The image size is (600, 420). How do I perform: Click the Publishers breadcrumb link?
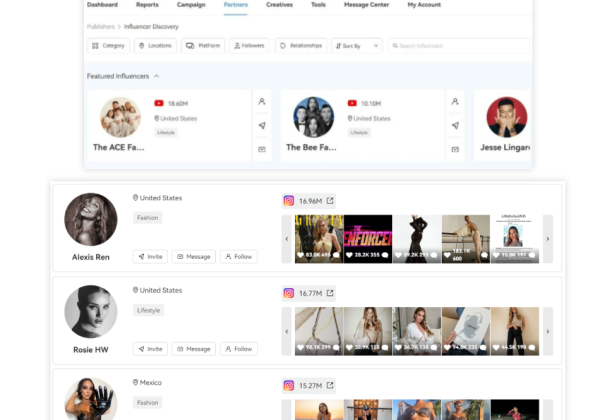click(101, 26)
